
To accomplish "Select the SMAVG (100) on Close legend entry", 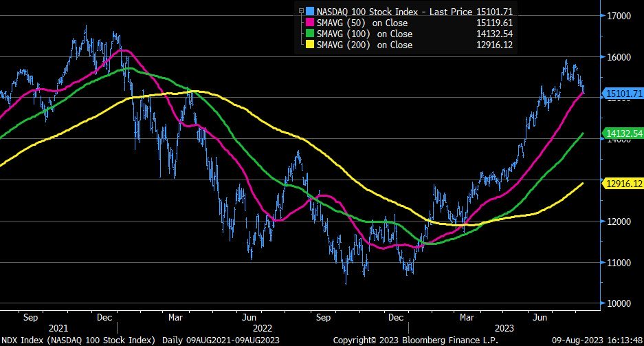I will (x=364, y=34).
